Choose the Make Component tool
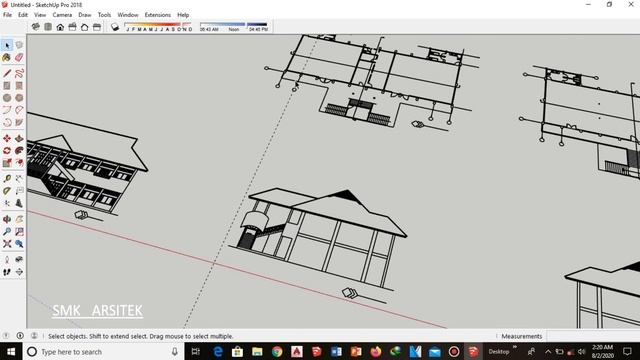 point(19,45)
